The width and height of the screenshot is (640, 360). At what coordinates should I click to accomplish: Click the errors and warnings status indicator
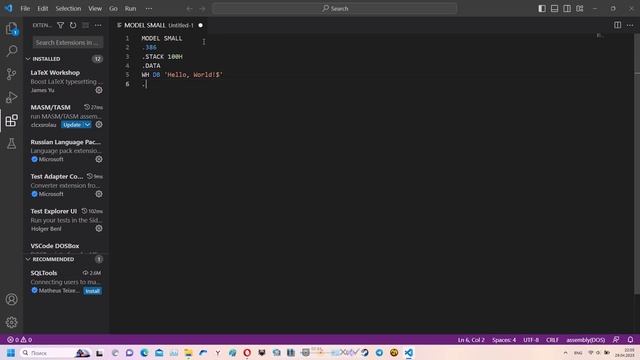(x=19, y=340)
